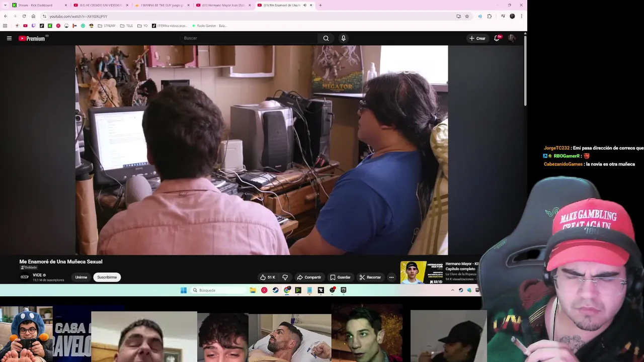Open Epic Games Launcher in the taskbar

click(x=344, y=290)
